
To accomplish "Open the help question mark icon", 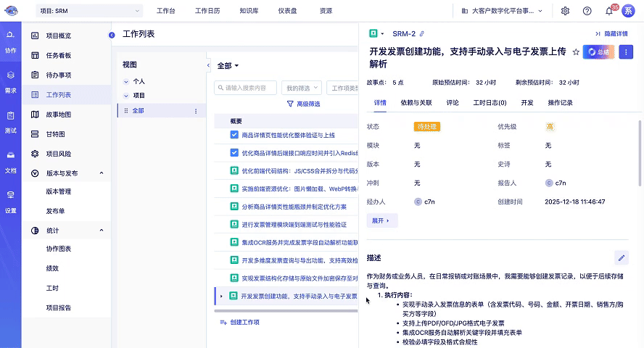I will tap(587, 11).
